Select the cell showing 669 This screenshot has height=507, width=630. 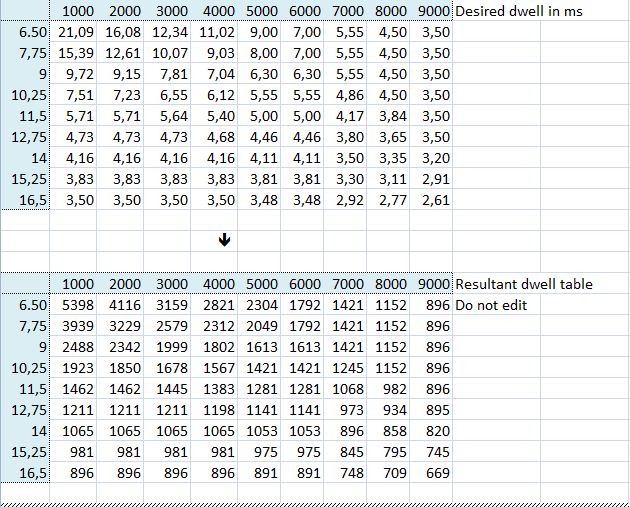(x=436, y=473)
